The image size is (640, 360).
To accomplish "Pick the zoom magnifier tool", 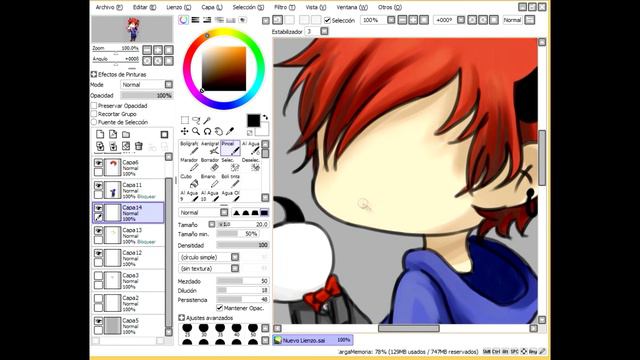I will pos(196,131).
